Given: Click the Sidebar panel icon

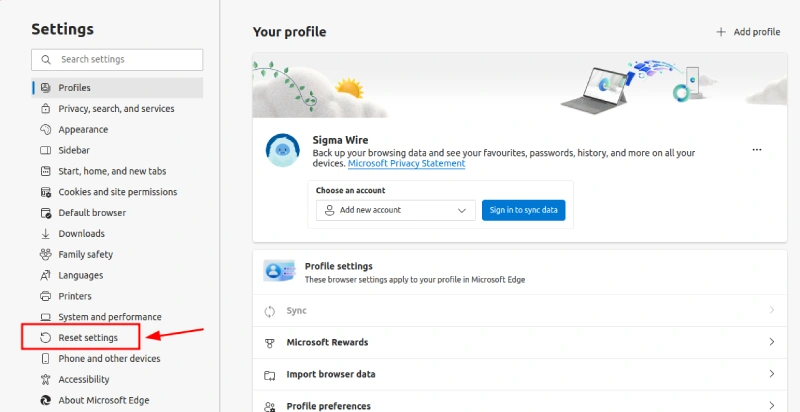Looking at the screenshot, I should coord(45,150).
